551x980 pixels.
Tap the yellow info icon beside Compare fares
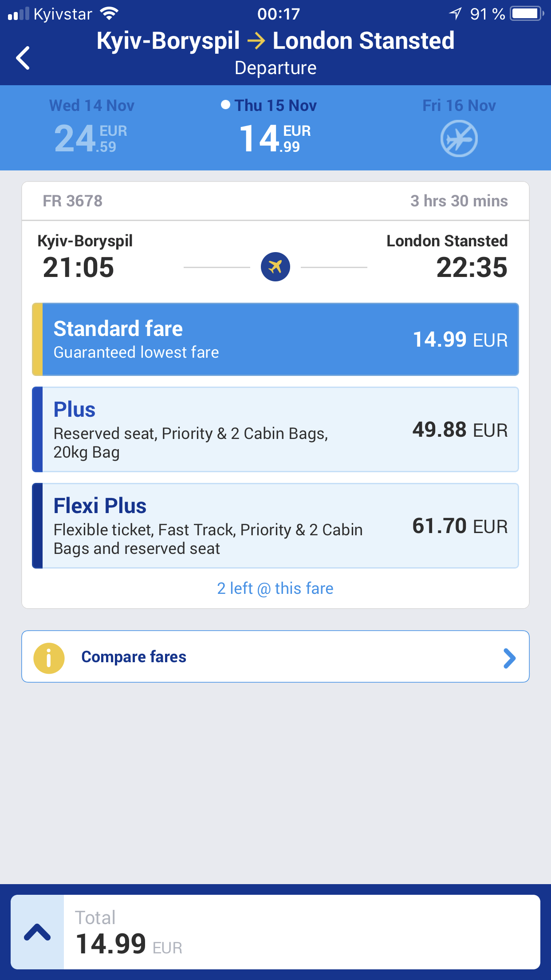[x=49, y=658]
